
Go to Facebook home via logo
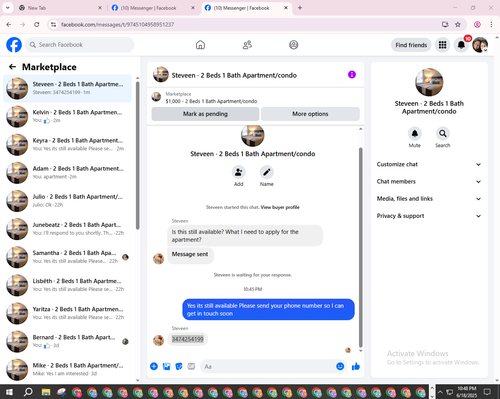pyautogui.click(x=14, y=45)
